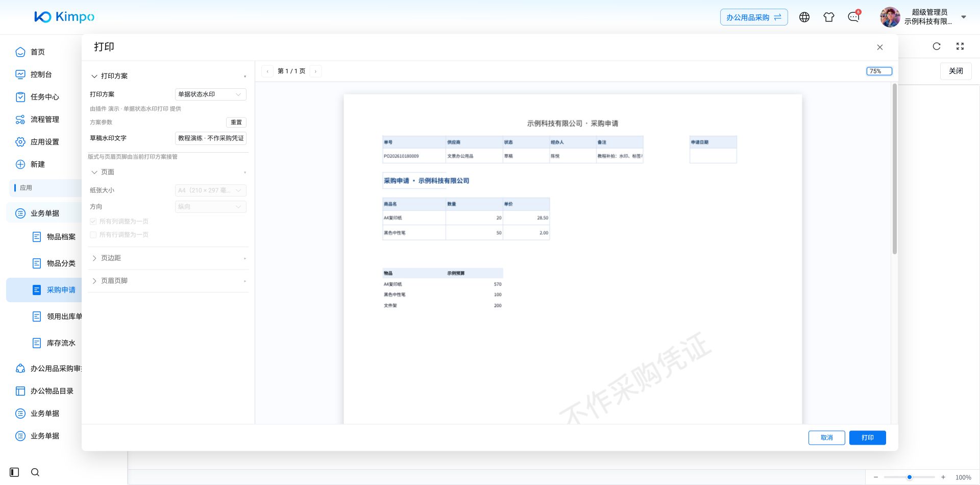Screen dimensions: 980x485
Task: Open the 方向 纵向 dropdown
Action: 211,207
